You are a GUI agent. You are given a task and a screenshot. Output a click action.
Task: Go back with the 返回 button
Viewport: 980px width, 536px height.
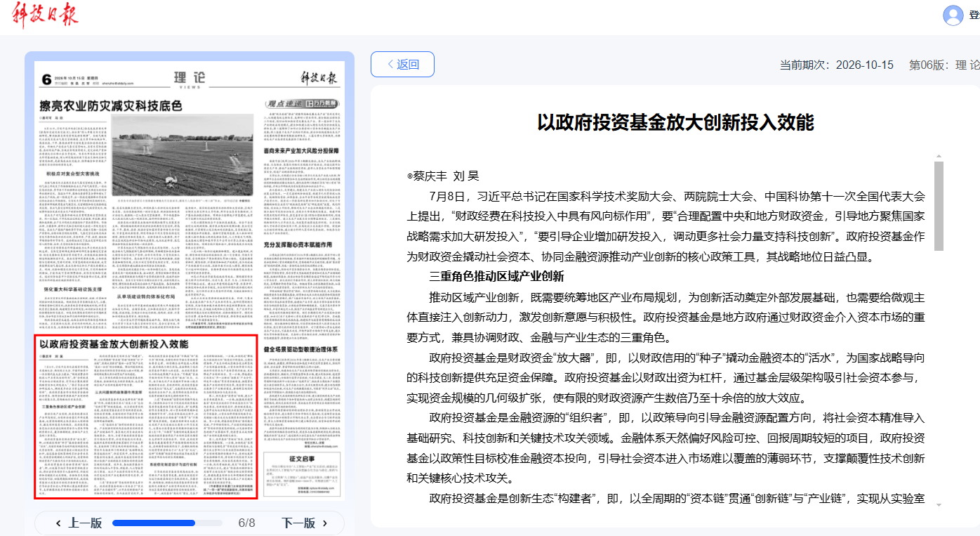point(402,64)
